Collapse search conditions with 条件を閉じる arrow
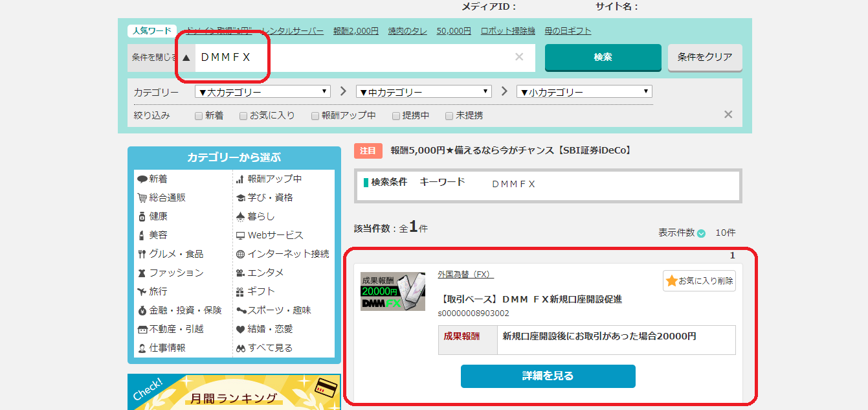 coord(186,58)
